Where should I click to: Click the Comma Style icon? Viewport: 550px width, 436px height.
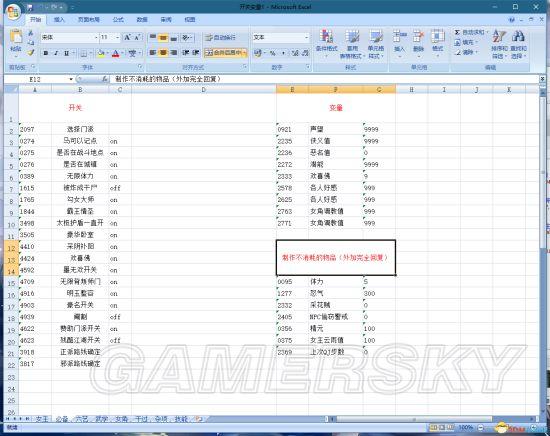click(x=283, y=53)
